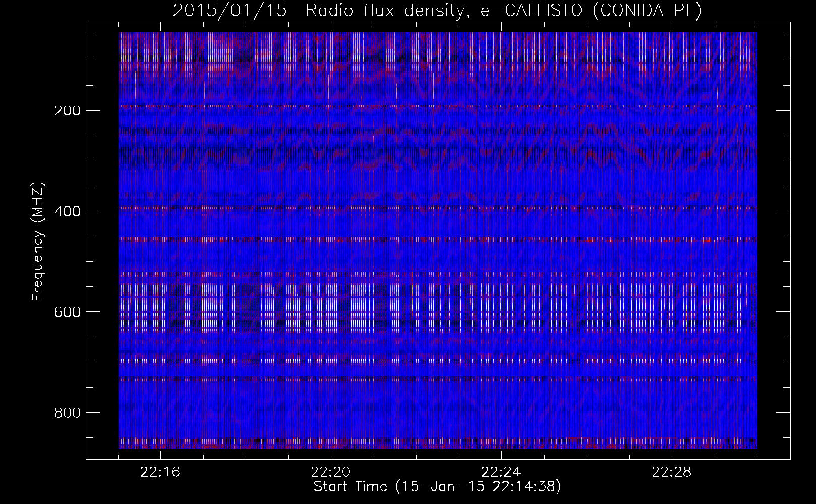The height and width of the screenshot is (504, 816).
Task: Click the '22:20' time tick label
Action: coord(331,472)
